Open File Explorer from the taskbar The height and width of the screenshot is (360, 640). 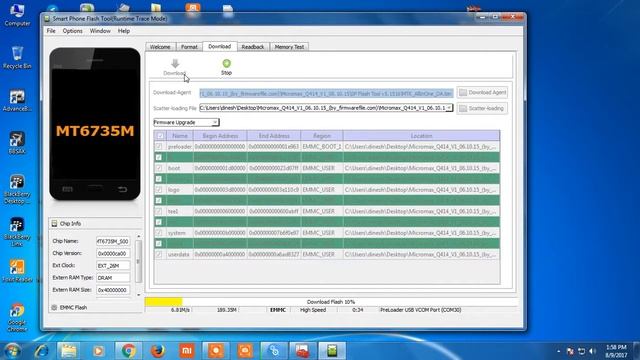[x=69, y=351]
